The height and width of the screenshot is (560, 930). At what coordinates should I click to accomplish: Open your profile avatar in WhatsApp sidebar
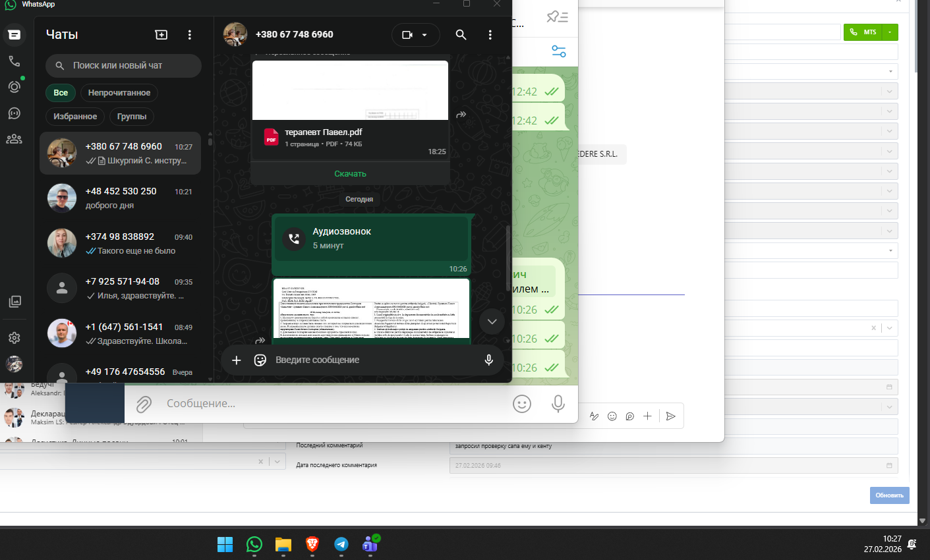tap(15, 364)
